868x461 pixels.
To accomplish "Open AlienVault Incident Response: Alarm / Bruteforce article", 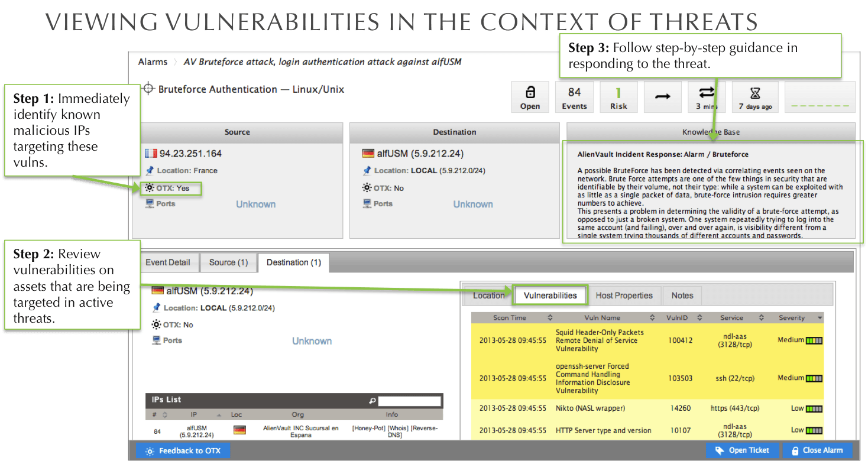I will 663,155.
